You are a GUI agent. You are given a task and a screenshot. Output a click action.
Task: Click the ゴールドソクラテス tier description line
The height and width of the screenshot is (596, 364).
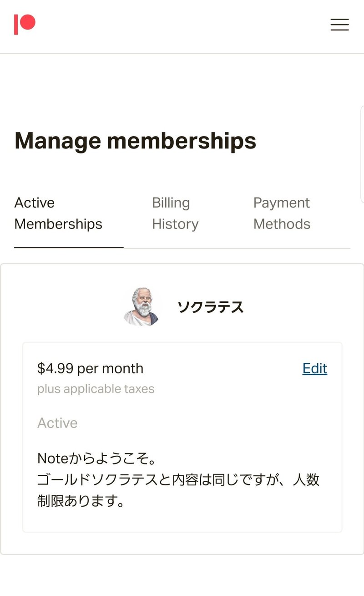(178, 479)
